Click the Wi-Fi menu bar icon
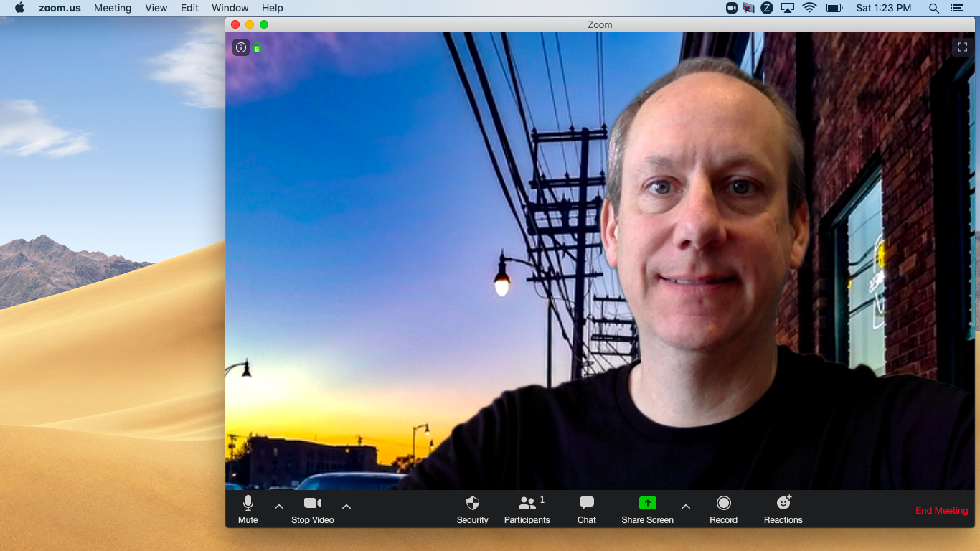 (x=810, y=8)
